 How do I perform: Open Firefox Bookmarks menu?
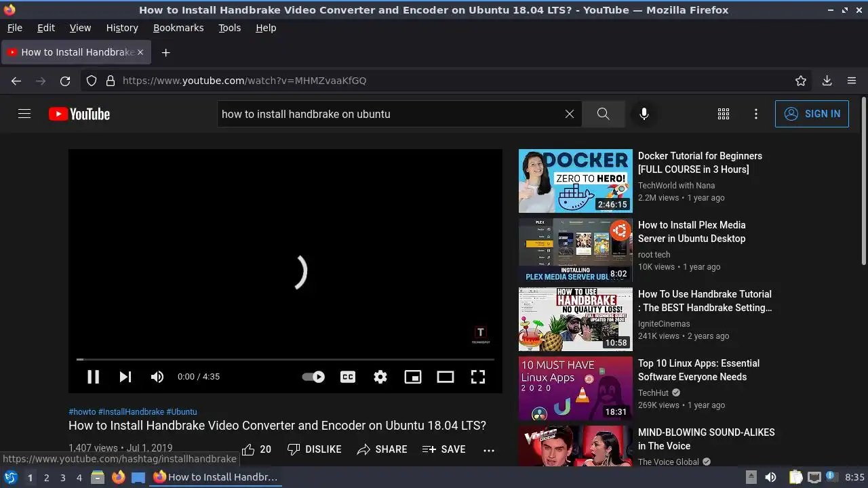[x=178, y=28]
